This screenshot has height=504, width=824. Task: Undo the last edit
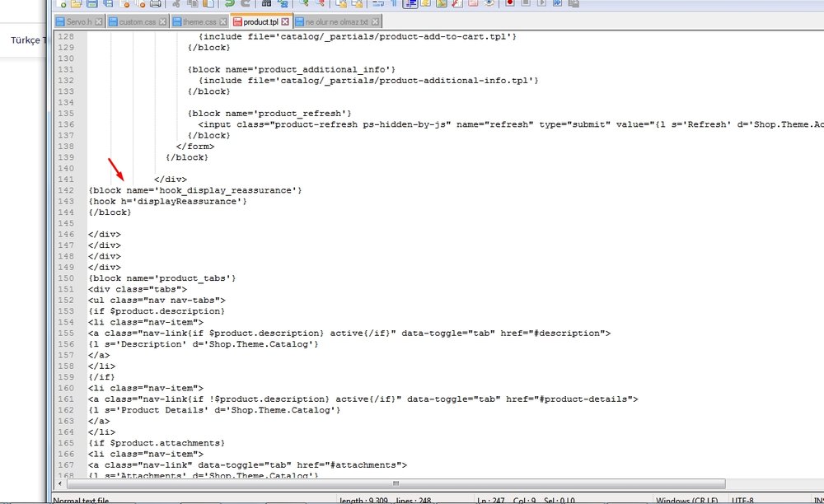click(x=230, y=4)
